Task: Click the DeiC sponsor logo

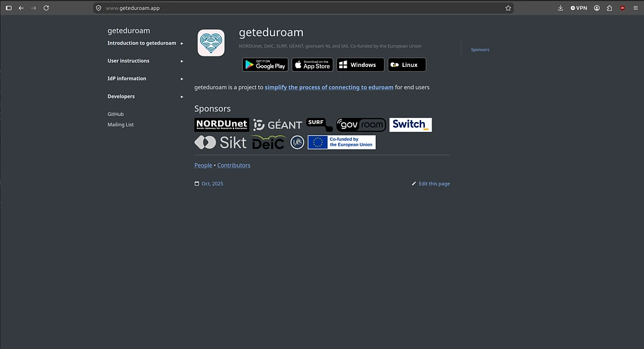Action: [268, 142]
